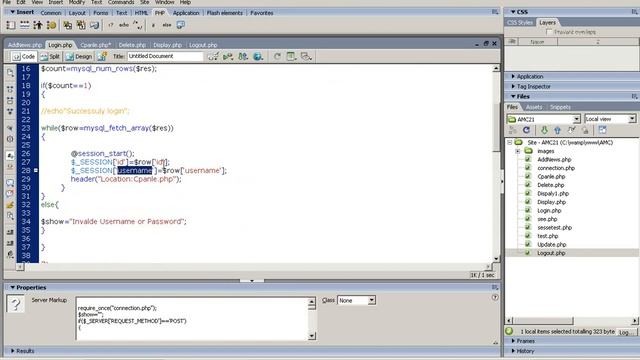640x360 pixels.
Task: Toggle Prevent overlaps checkbox
Action: (x=549, y=32)
